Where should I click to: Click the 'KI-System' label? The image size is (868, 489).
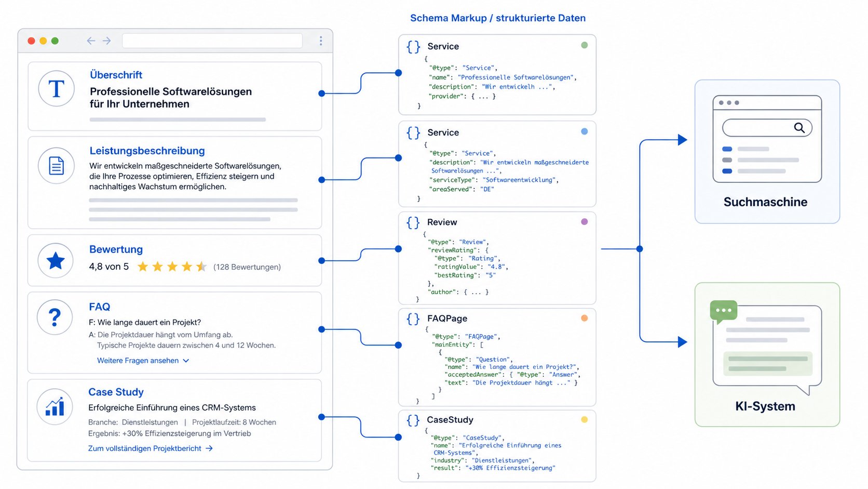(765, 406)
